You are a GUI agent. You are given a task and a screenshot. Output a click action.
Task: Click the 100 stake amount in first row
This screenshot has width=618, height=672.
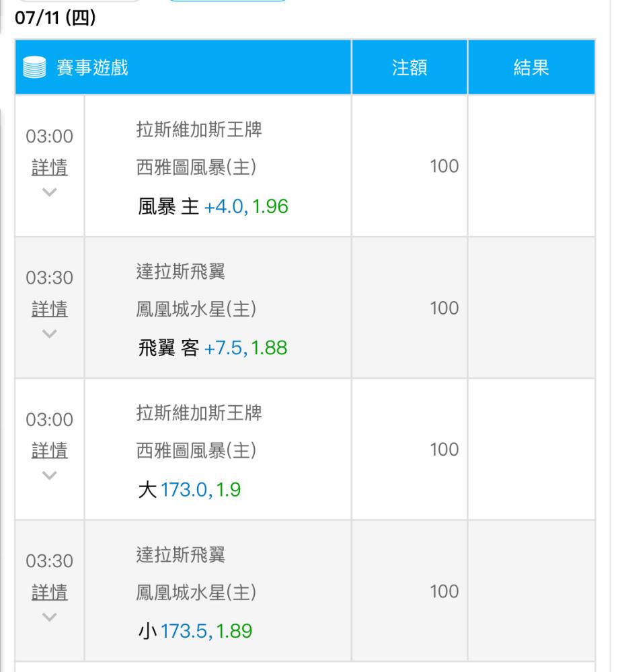point(444,167)
